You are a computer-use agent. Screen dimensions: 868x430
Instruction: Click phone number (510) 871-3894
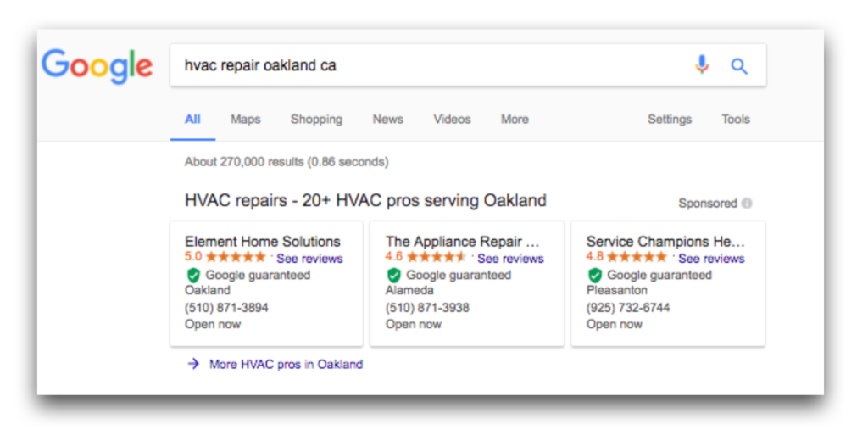227,308
